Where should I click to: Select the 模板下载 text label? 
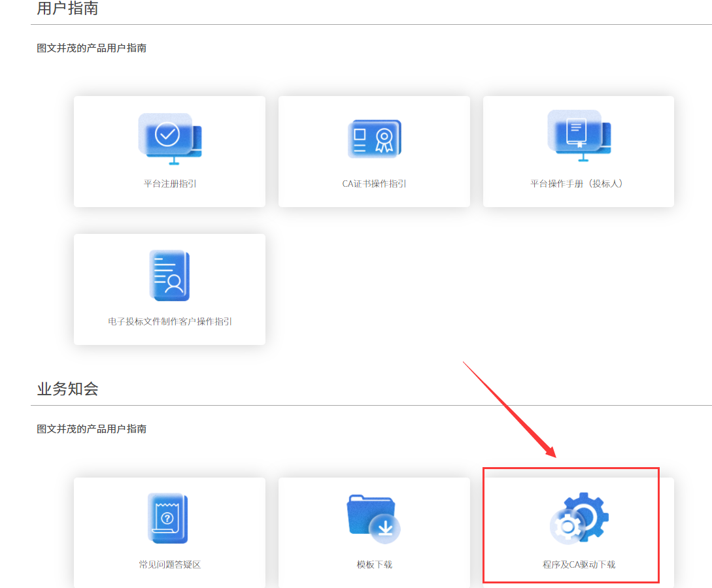(374, 564)
